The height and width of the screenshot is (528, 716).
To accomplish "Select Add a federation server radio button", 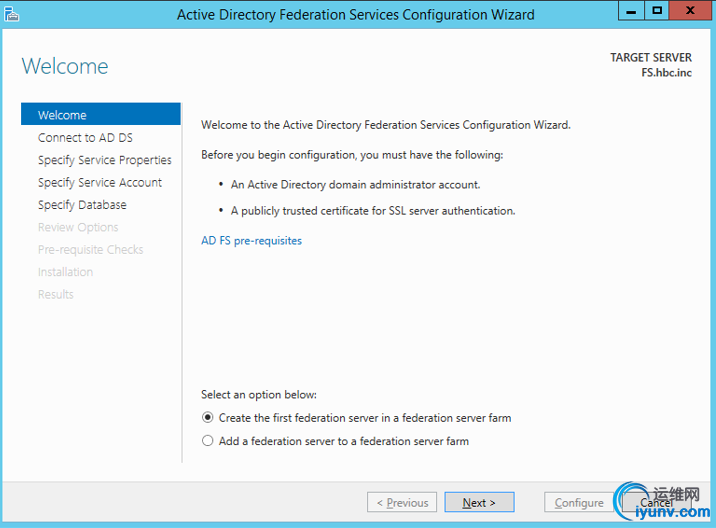I will click(x=208, y=441).
